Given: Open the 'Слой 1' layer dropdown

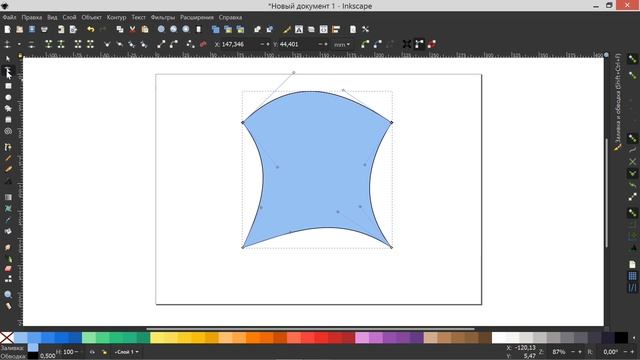Looking at the screenshot, I should click(x=127, y=352).
